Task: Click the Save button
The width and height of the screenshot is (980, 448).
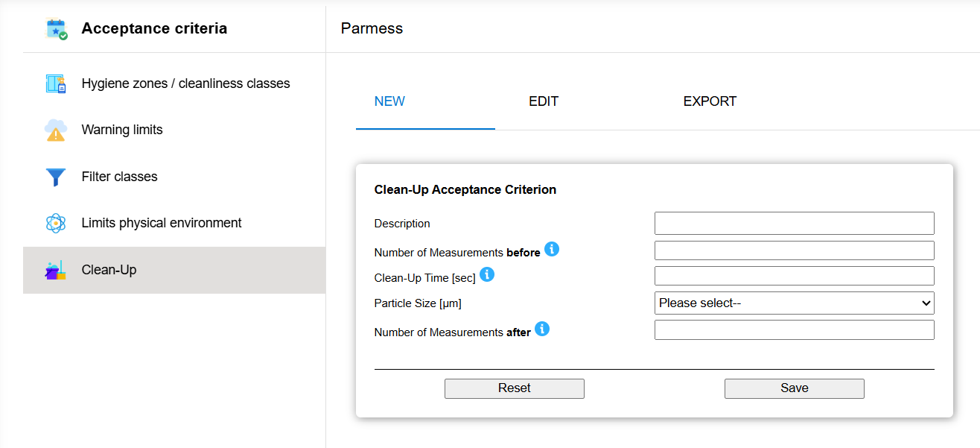Action: point(794,388)
